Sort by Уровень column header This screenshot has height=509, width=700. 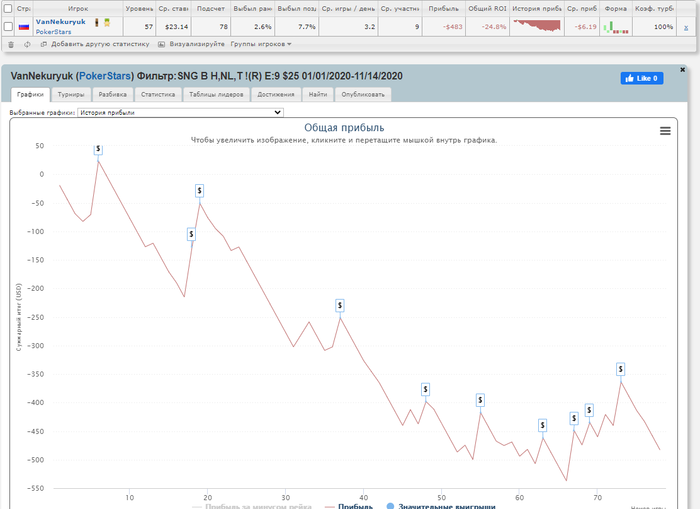click(139, 8)
